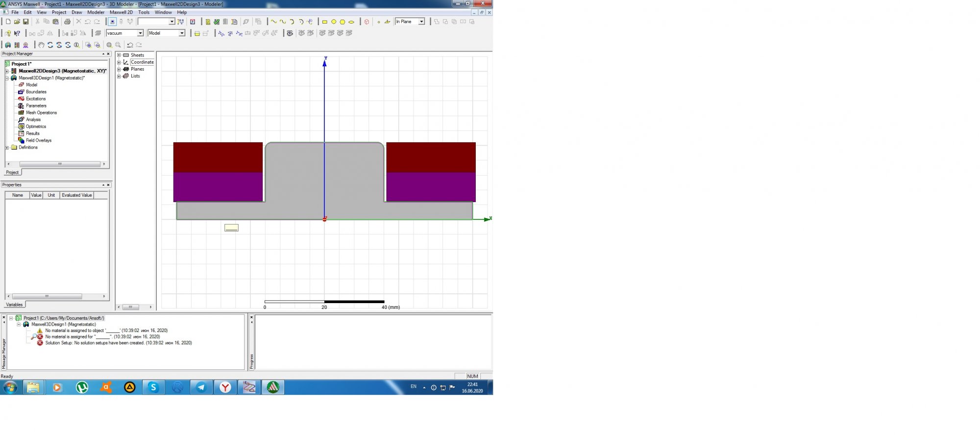Click the Zoom in area magnifier icon

pos(88,45)
